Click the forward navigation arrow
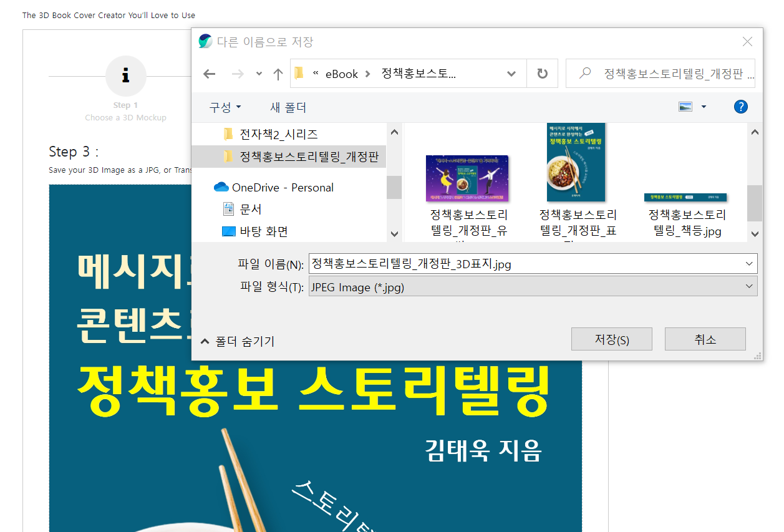 238,73
